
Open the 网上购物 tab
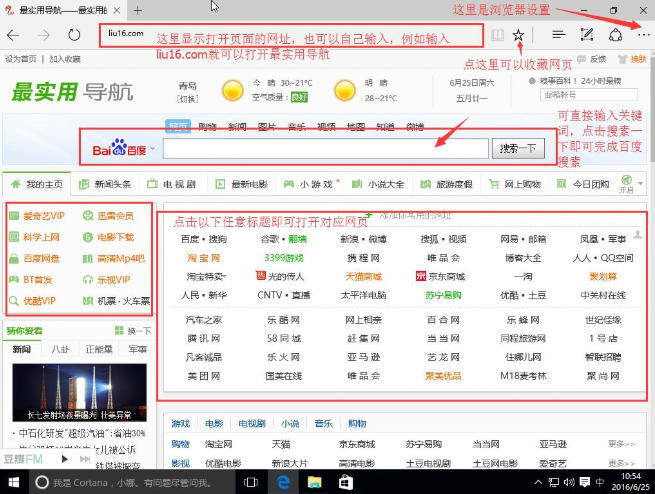[x=515, y=184]
